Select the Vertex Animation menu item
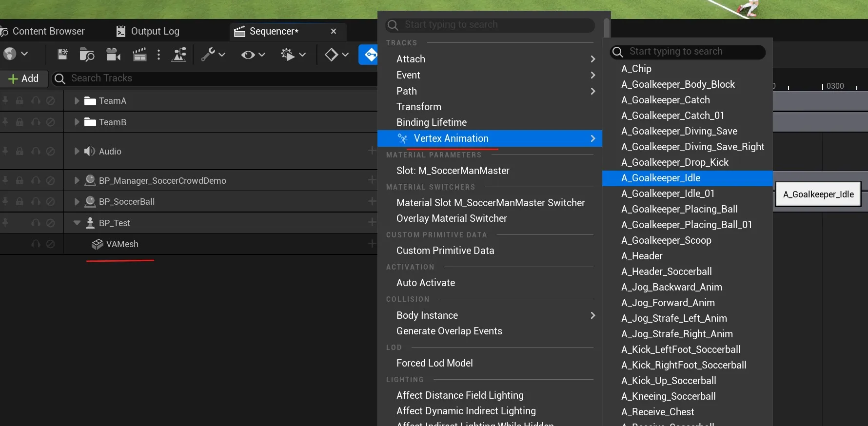 coord(490,138)
